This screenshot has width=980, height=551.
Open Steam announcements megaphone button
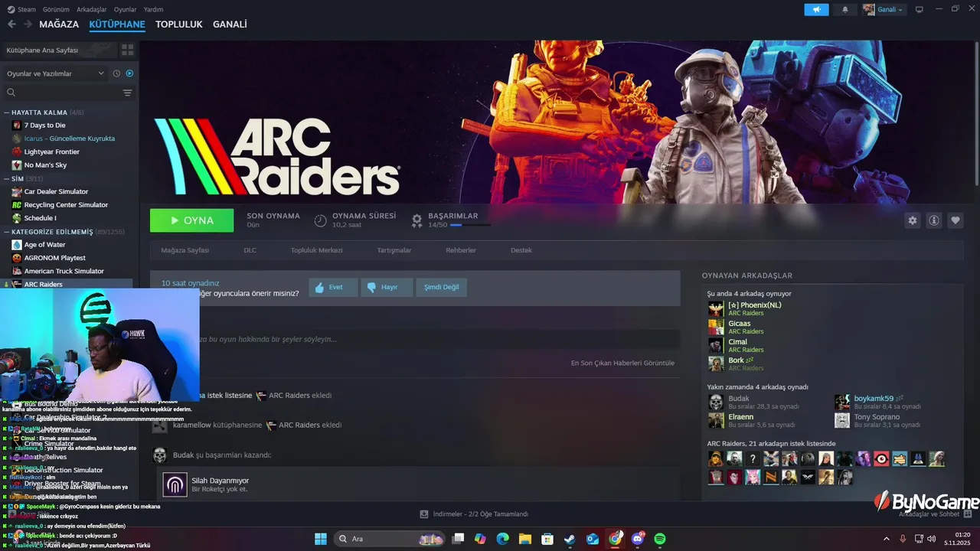(816, 9)
